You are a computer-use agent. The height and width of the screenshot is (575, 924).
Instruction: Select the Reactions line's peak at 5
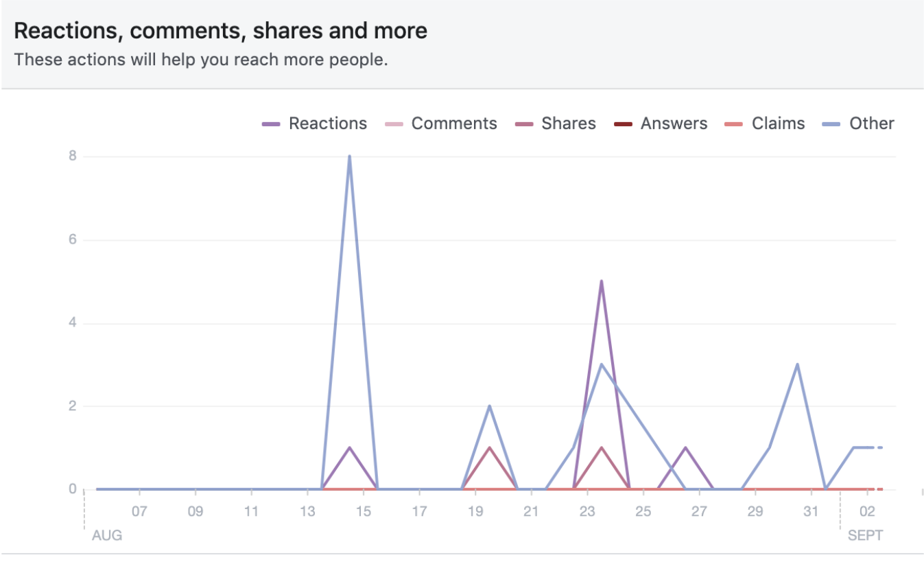(x=601, y=281)
